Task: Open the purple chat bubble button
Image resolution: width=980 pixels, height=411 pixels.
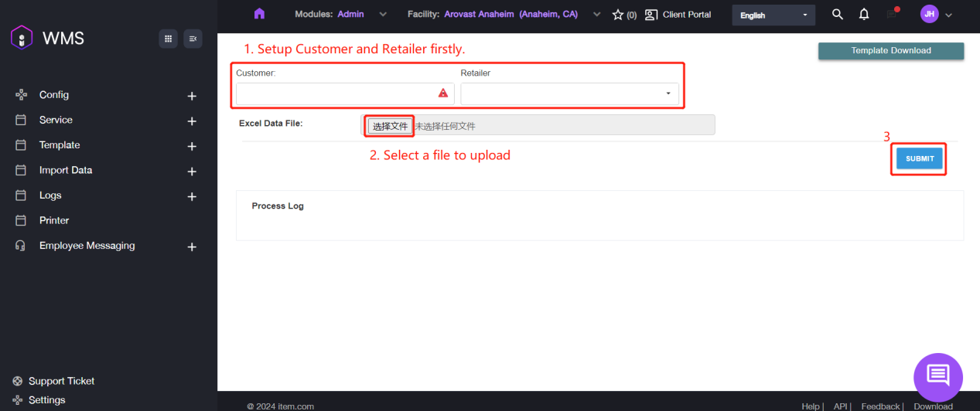Action: (937, 376)
